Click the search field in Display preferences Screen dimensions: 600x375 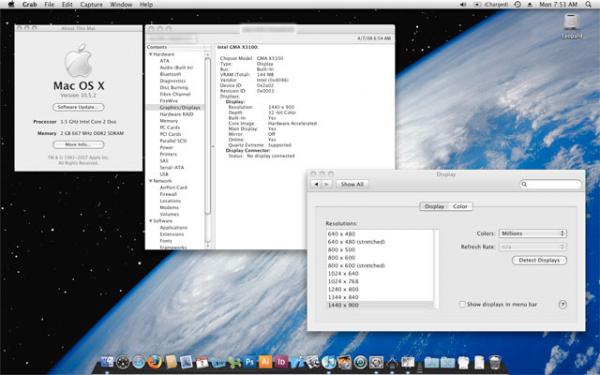[x=550, y=184]
